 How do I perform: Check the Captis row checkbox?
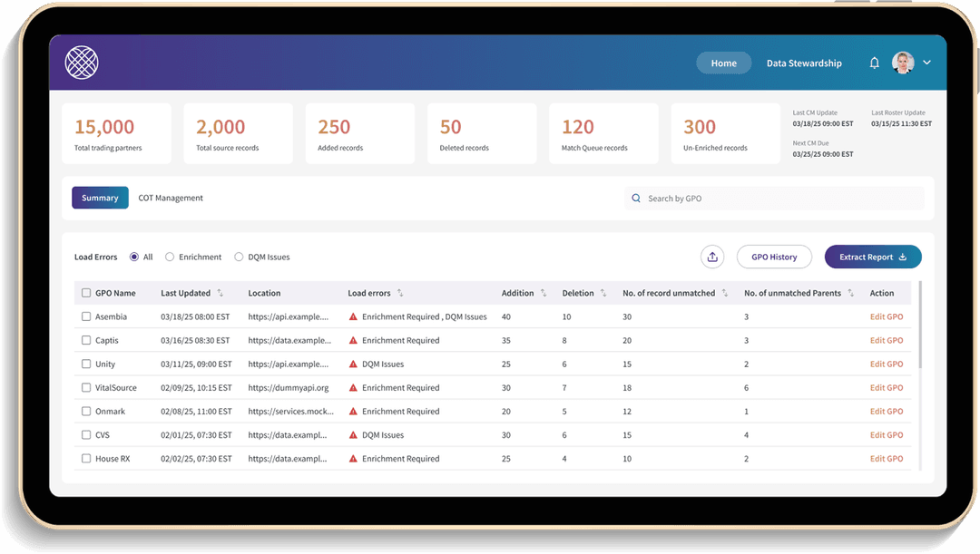[86, 341]
